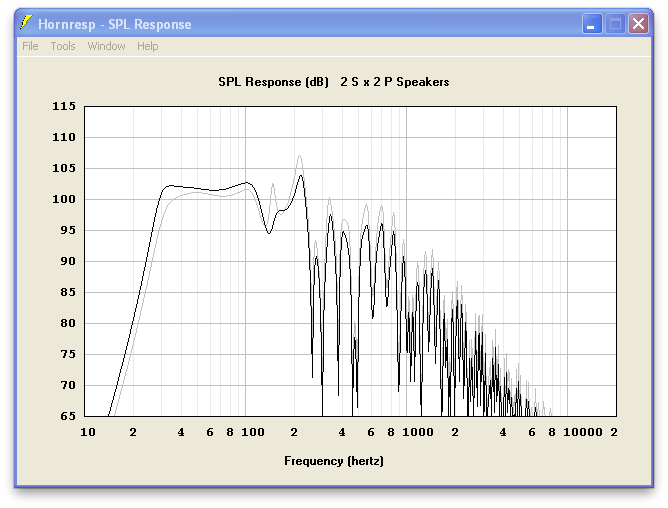
Task: Click the 115 dB axis value
Action: pyautogui.click(x=64, y=106)
